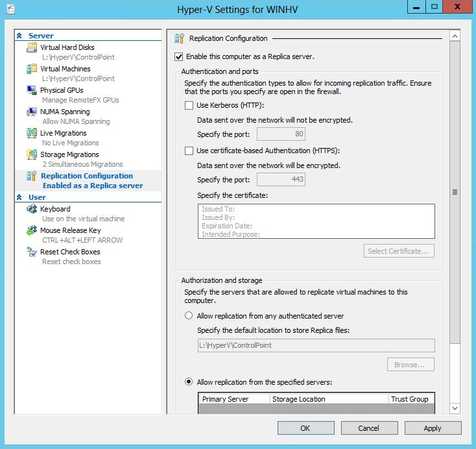Click the Replication Configuration sidebar icon
This screenshot has width=476, height=449.
click(x=32, y=176)
